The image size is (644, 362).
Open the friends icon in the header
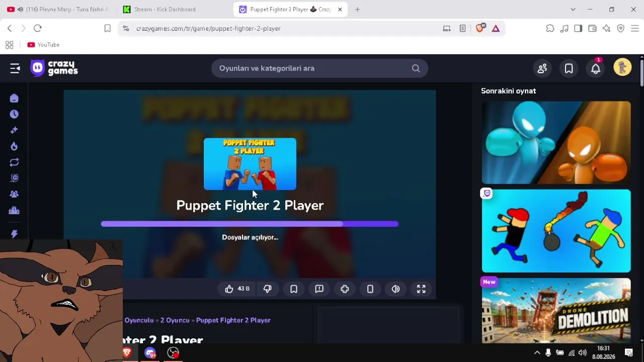tap(542, 68)
